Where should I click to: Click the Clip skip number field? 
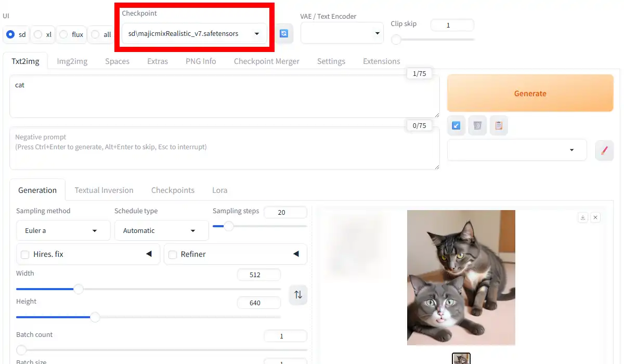452,25
